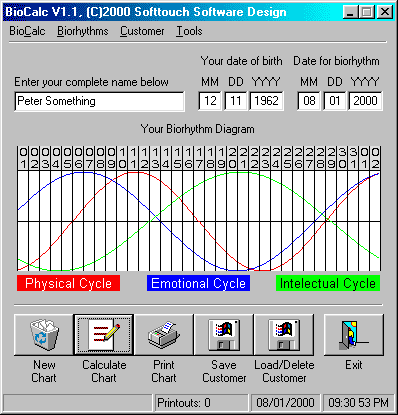Image resolution: width=398 pixels, height=415 pixels.
Task: Click the biorhythm month field showing 08
Action: coord(309,101)
